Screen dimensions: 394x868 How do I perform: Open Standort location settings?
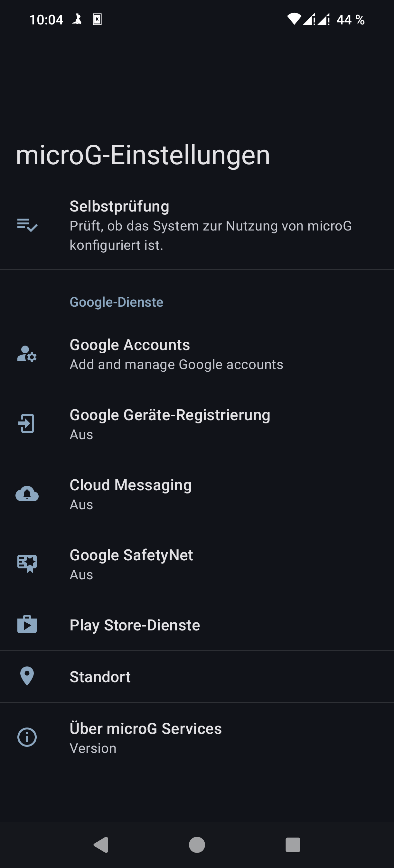coord(100,677)
